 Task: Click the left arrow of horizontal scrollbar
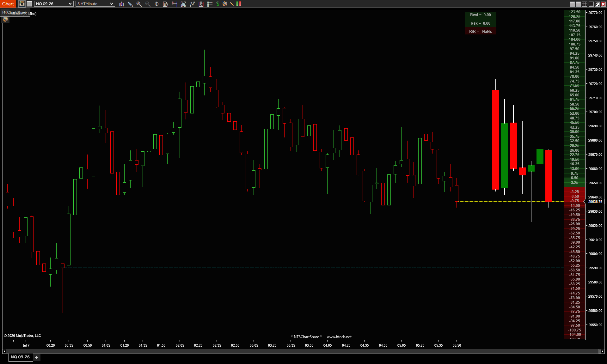click(x=4, y=351)
